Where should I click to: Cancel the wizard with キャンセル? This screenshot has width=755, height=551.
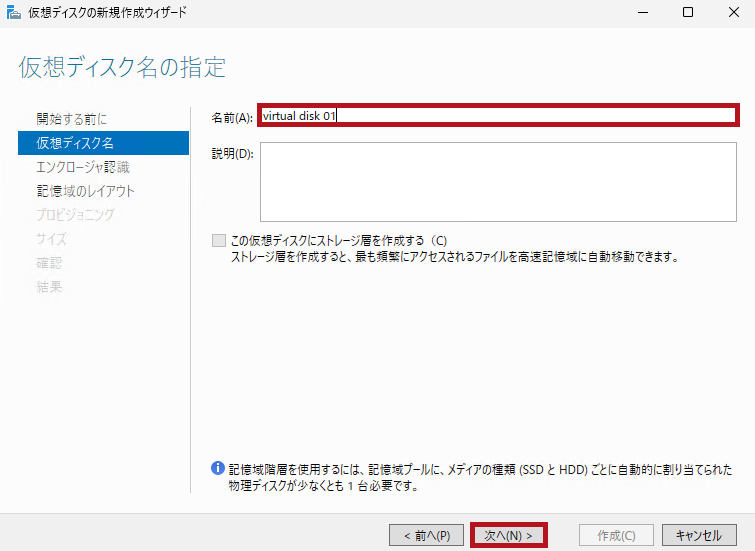click(698, 535)
